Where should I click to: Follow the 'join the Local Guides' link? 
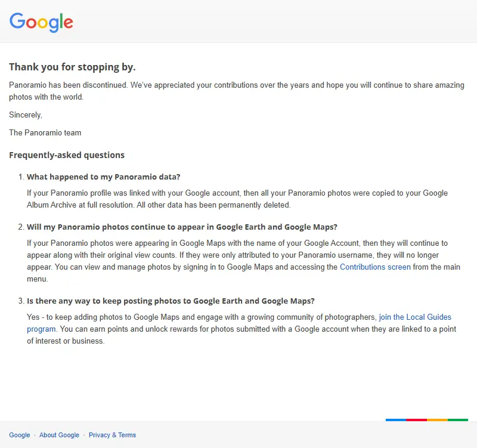[x=415, y=317]
